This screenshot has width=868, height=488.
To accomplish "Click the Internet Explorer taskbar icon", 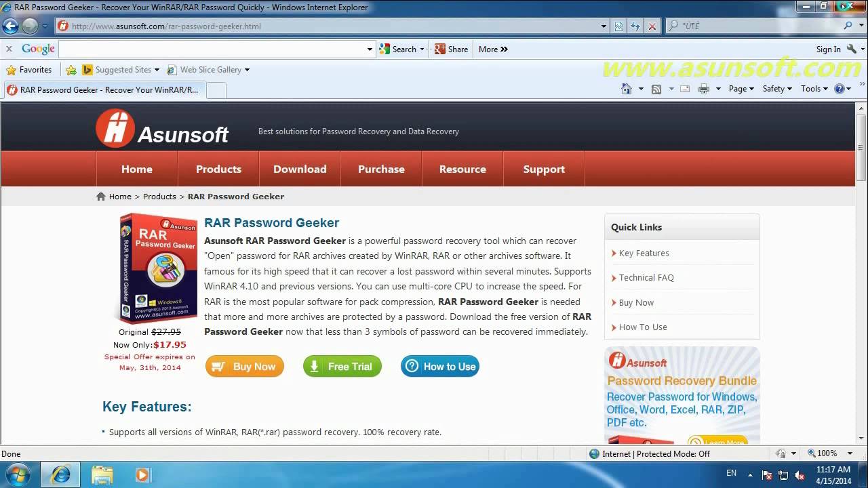I will coord(60,474).
